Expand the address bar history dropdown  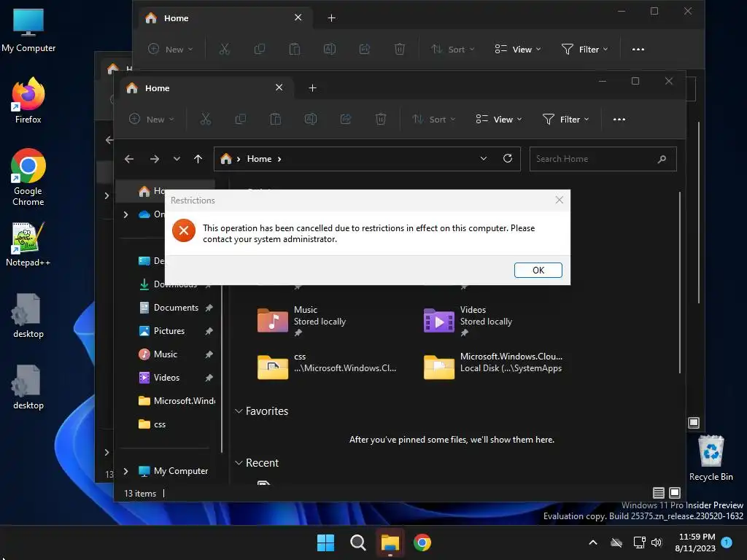coord(484,158)
